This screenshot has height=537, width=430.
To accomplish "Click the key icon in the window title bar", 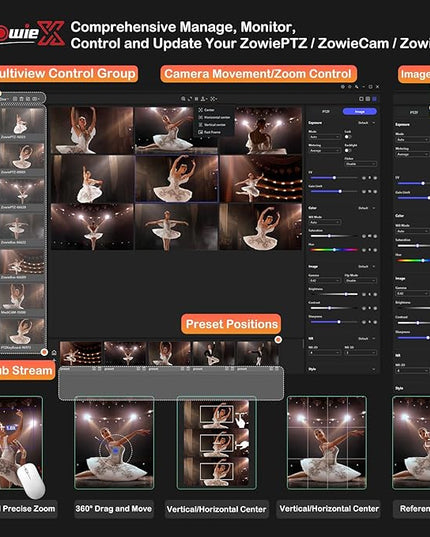I will click(x=356, y=87).
